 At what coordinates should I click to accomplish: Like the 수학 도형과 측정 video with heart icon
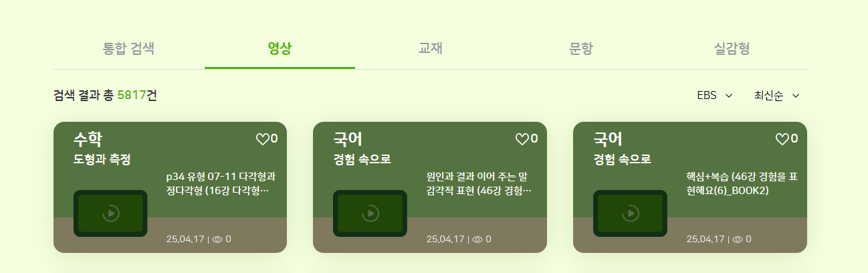(262, 139)
